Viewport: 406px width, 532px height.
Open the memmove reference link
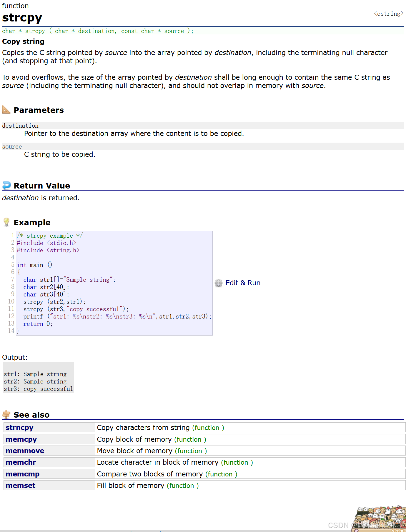[x=25, y=451]
